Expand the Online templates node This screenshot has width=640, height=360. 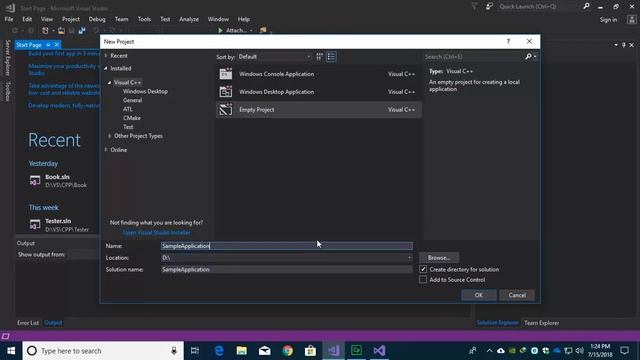point(106,150)
